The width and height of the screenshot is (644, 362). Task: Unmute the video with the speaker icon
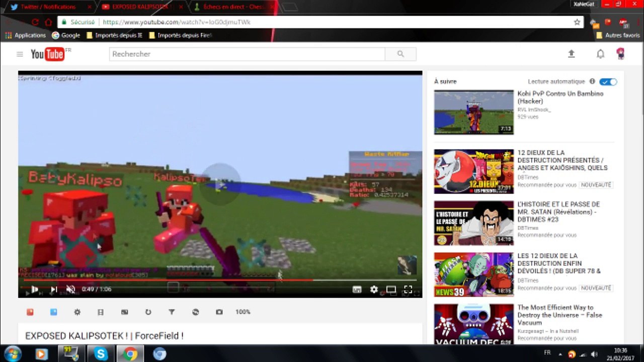pos(70,289)
